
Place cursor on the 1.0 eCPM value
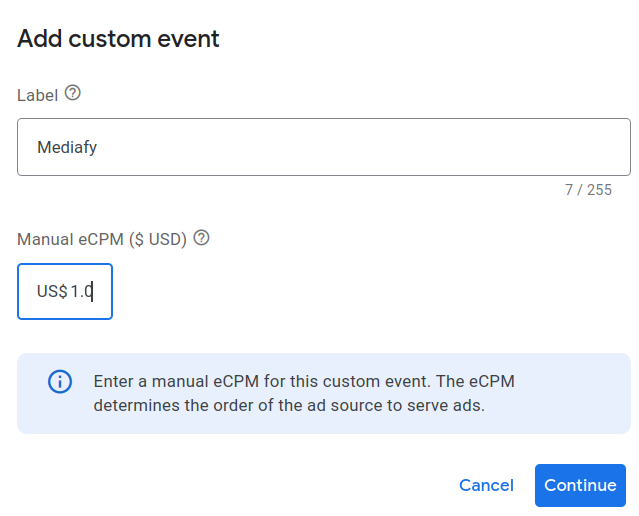click(81, 292)
